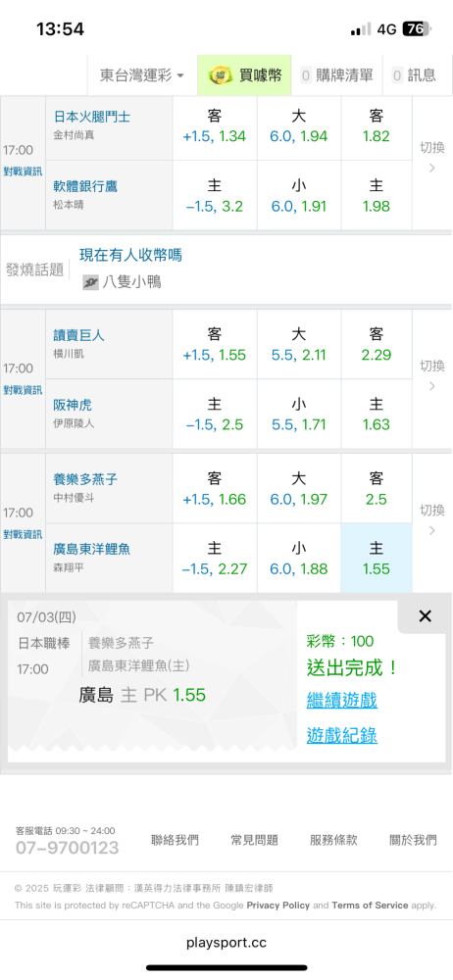Image resolution: width=453 pixels, height=980 pixels.
Task: Tap pitcher name 金村尚真
Action: [x=74, y=134]
